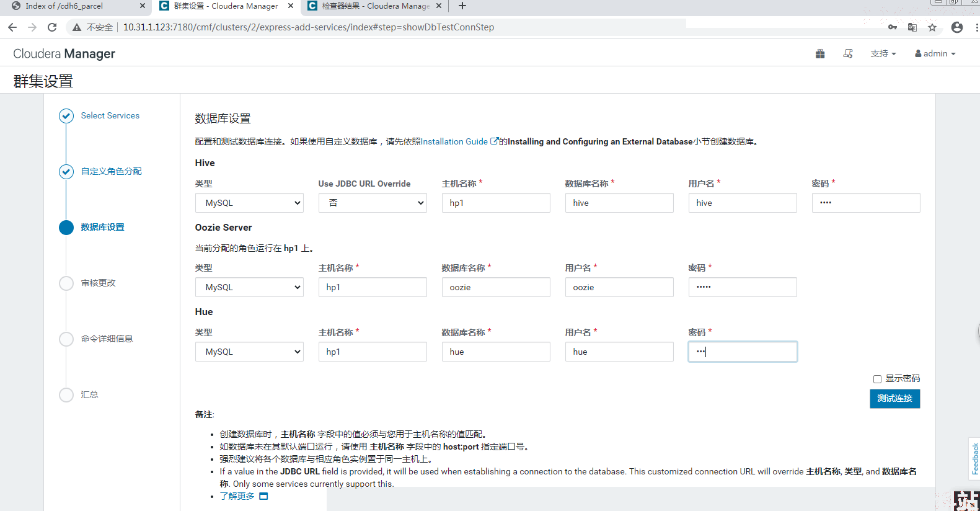Open Use JDBC URL Override dropdown
The height and width of the screenshot is (511, 980).
coord(373,203)
